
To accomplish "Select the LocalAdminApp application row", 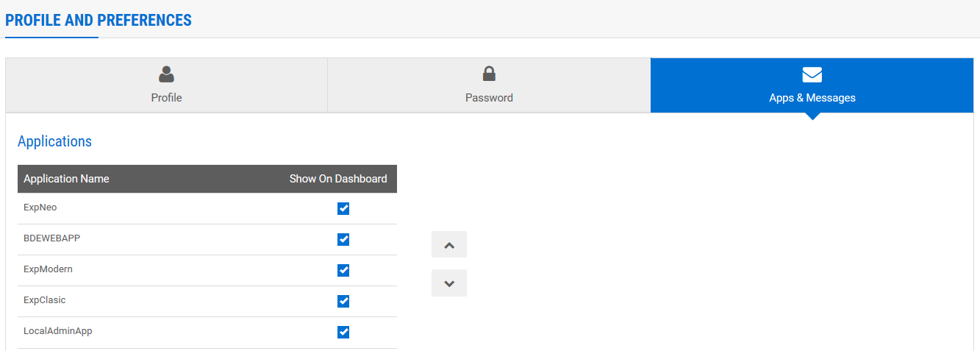I will [207, 332].
